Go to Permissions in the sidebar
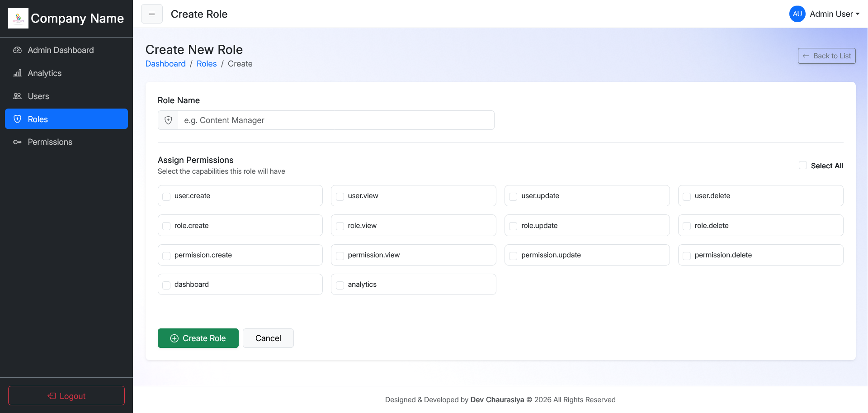 (x=50, y=142)
